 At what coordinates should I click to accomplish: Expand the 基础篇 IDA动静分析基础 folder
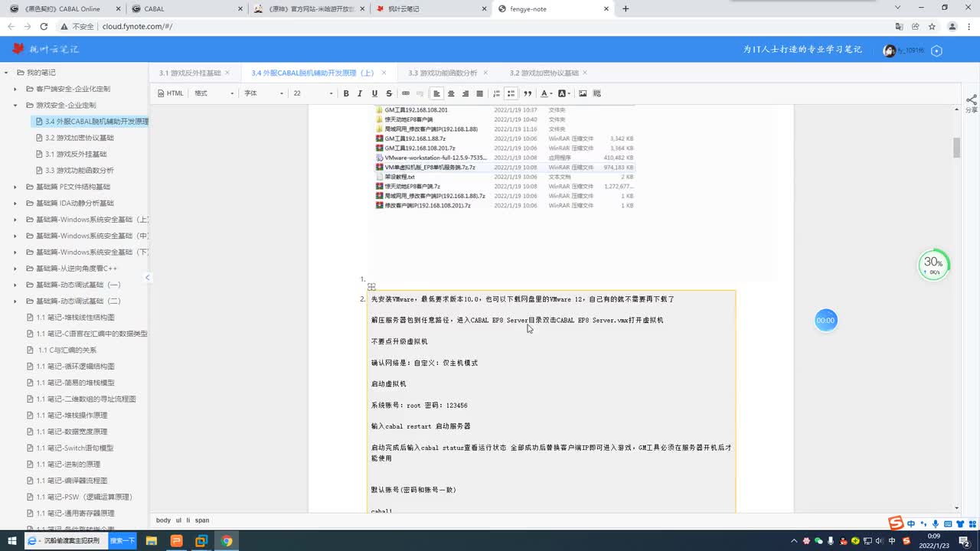pyautogui.click(x=15, y=203)
